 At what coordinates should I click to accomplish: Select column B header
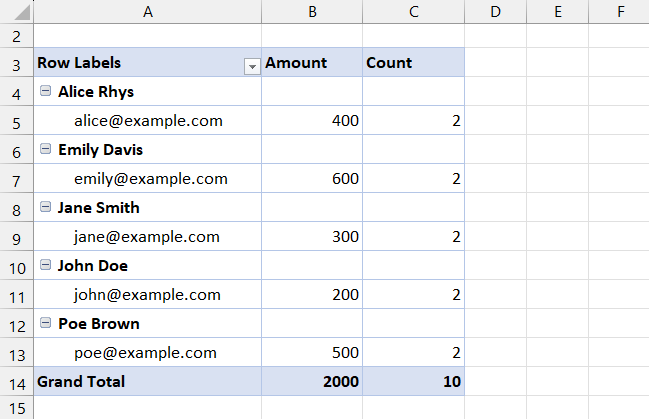[312, 11]
